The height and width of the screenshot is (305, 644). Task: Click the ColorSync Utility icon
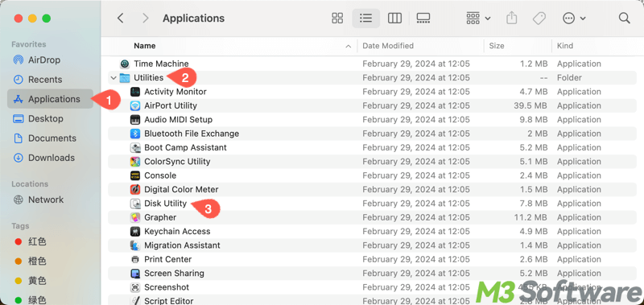pyautogui.click(x=135, y=161)
